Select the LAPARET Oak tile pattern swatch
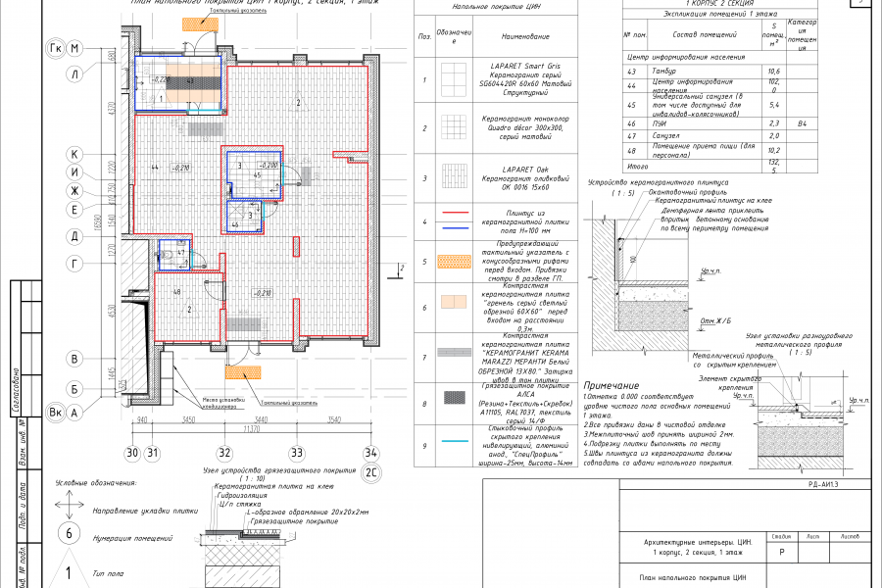Image resolution: width=882 pixels, height=588 pixels. pos(454,176)
